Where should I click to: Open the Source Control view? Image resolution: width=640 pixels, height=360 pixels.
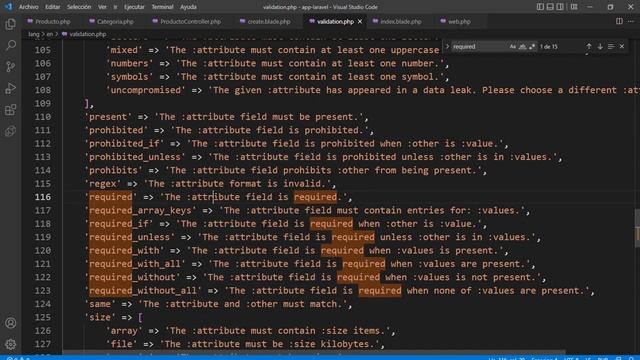tap(11, 67)
